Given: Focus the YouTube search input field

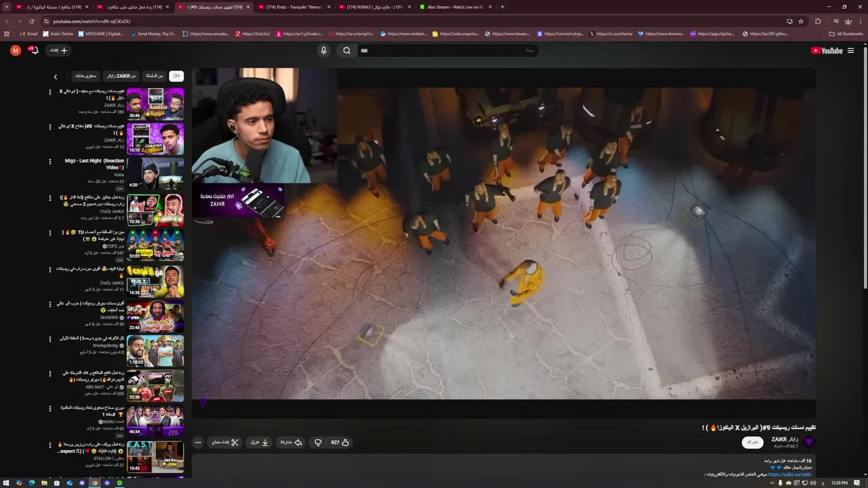Looking at the screenshot, I should 448,50.
